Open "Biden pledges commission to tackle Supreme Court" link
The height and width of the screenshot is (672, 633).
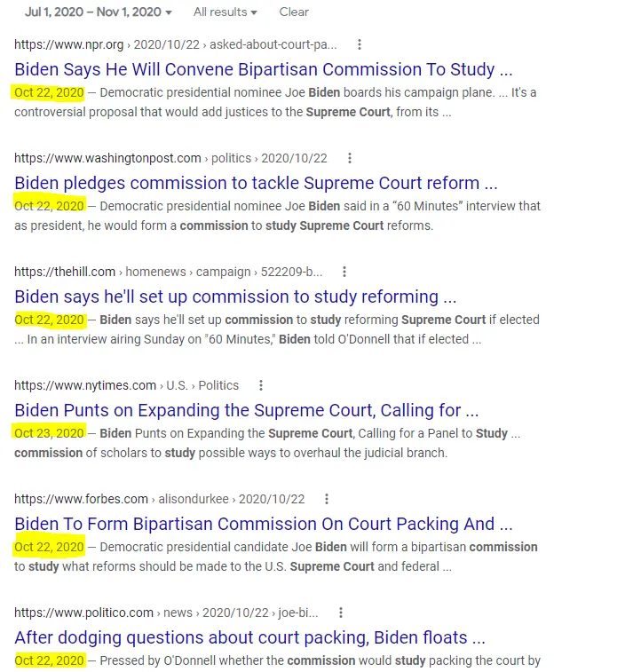(x=256, y=183)
